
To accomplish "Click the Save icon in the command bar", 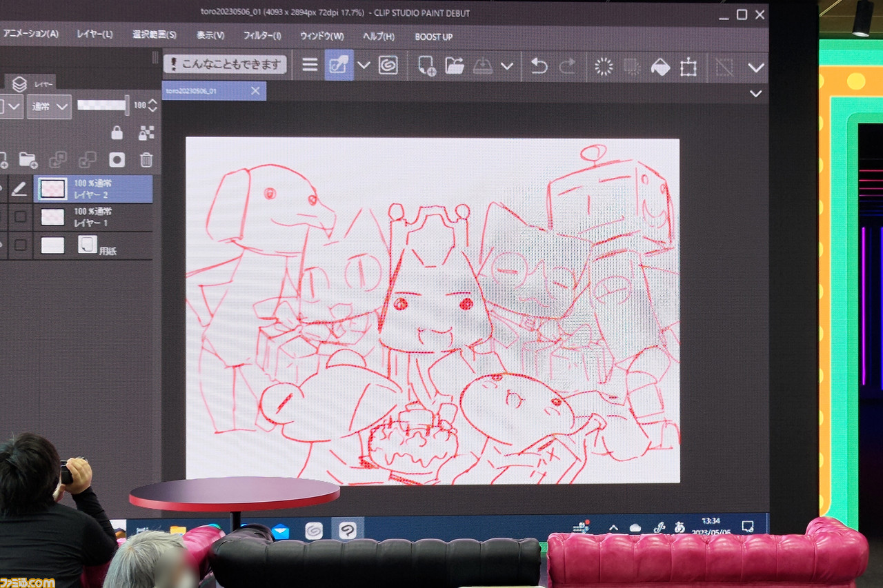I will pyautogui.click(x=483, y=66).
